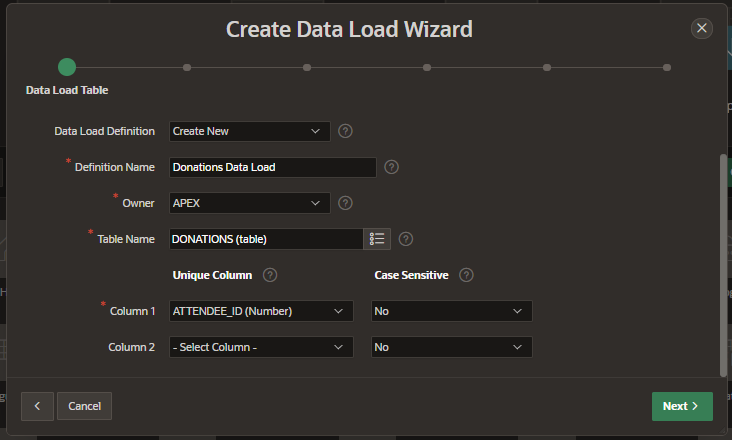Open Column 2 Case Sensitive dropdown

pos(451,347)
